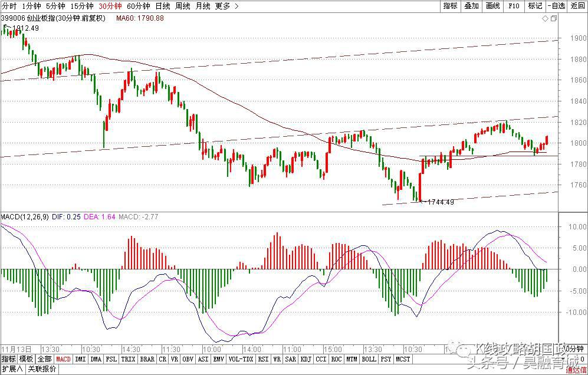This screenshot has width=588, height=375.
Task: Choose the SAR indicator tab
Action: [x=290, y=359]
